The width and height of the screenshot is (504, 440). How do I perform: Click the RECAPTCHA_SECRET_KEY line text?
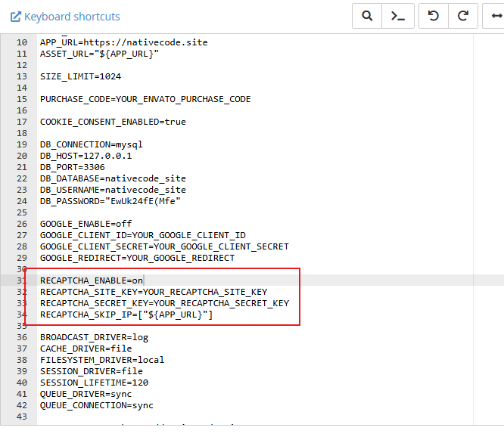pos(164,303)
